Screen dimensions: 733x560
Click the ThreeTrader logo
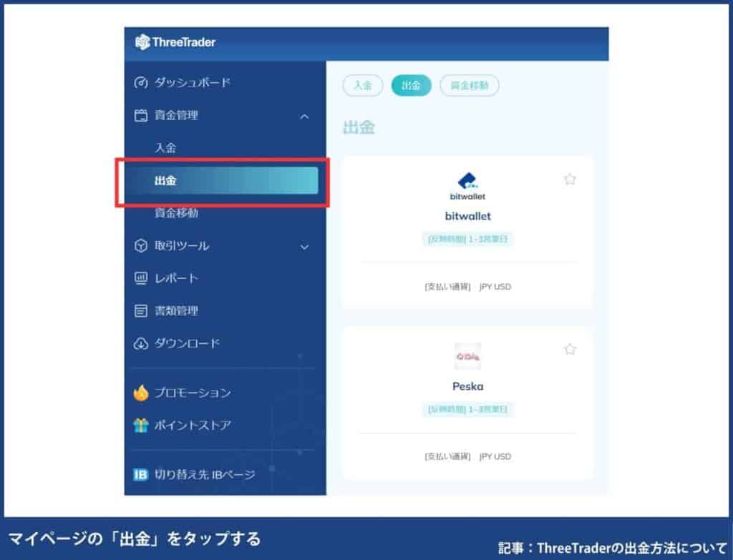[175, 42]
